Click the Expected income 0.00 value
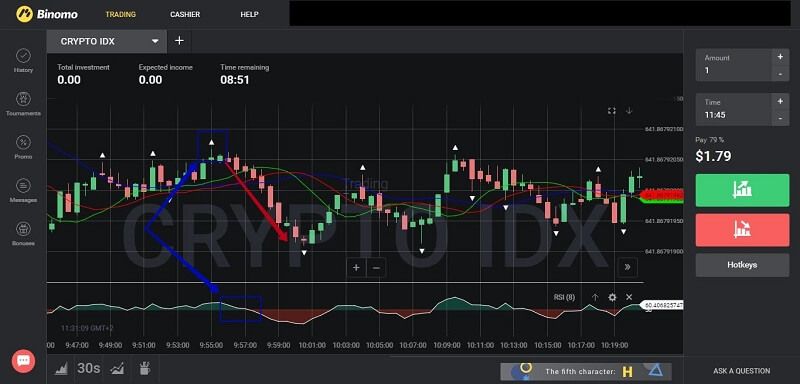Image resolution: width=800 pixels, height=384 pixels. pos(151,80)
